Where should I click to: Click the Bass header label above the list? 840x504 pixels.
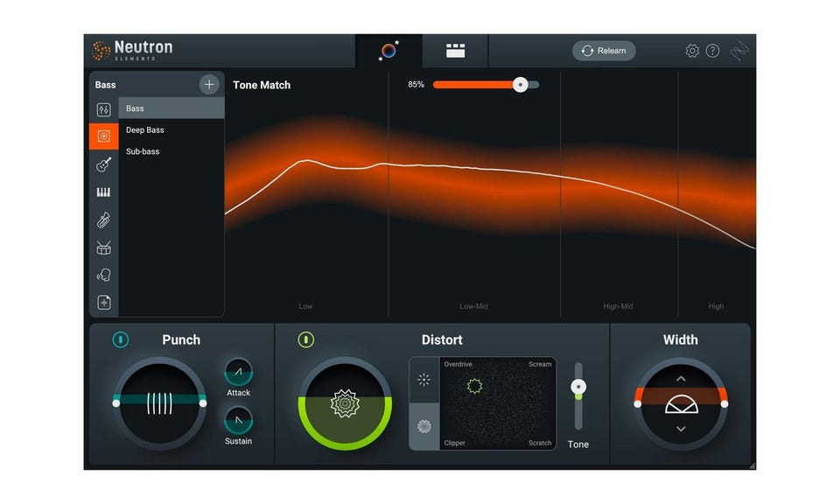pos(106,85)
